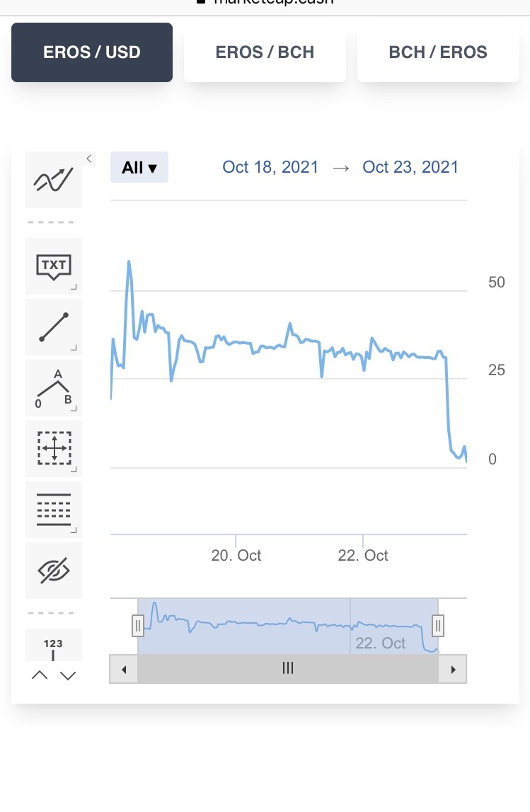Image resolution: width=530 pixels, height=812 pixels.
Task: Select the TXT label annotation tool
Action: pyautogui.click(x=54, y=266)
